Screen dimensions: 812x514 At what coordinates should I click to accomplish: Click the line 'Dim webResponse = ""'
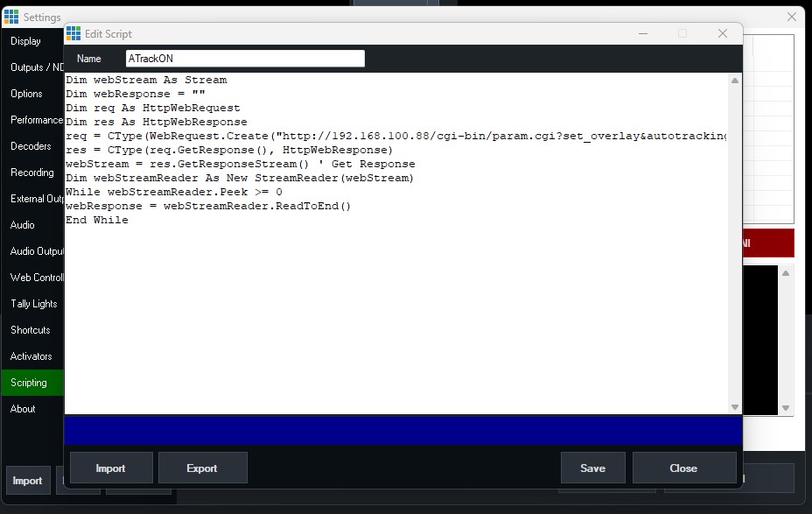point(135,94)
